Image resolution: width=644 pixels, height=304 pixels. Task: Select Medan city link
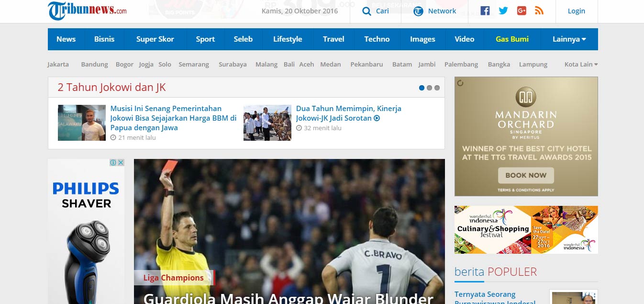[x=331, y=64]
